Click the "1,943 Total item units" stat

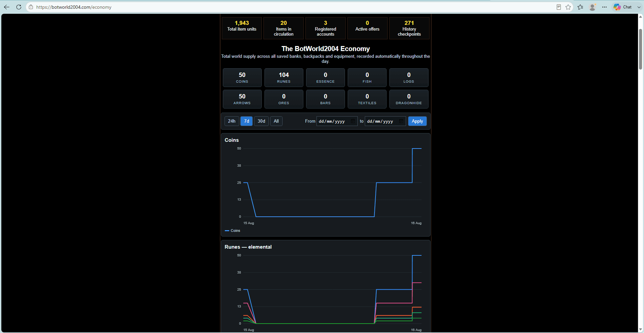point(242,28)
